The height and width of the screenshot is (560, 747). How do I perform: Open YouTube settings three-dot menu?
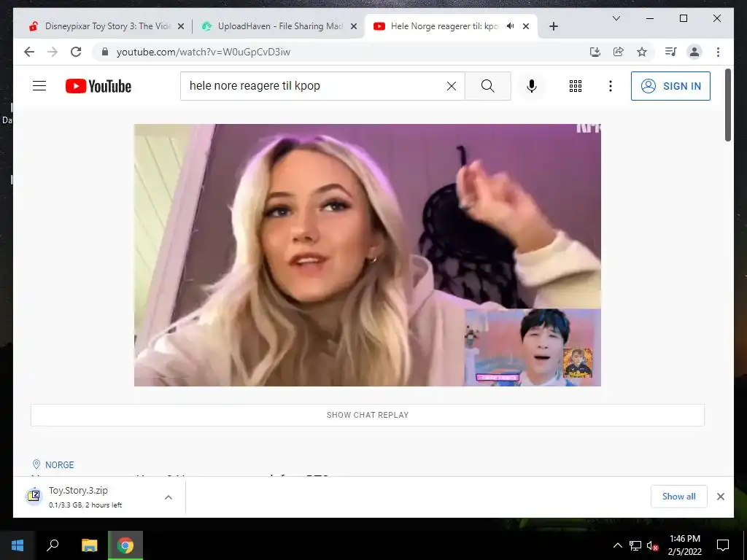611,86
